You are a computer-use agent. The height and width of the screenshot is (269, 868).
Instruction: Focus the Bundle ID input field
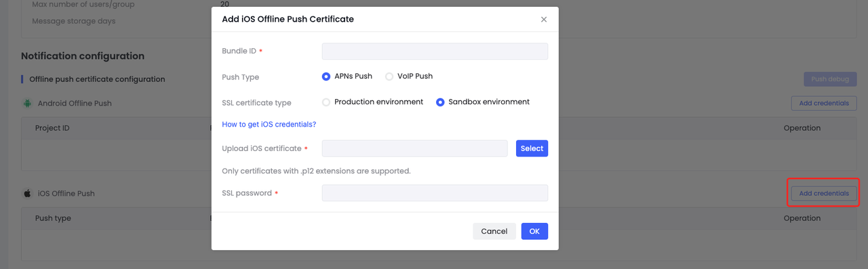435,51
